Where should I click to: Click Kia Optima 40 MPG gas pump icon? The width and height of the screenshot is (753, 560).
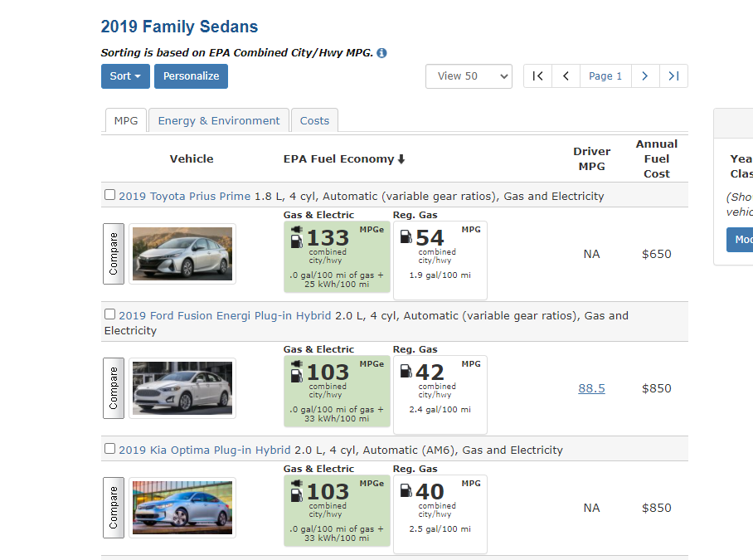(x=406, y=490)
